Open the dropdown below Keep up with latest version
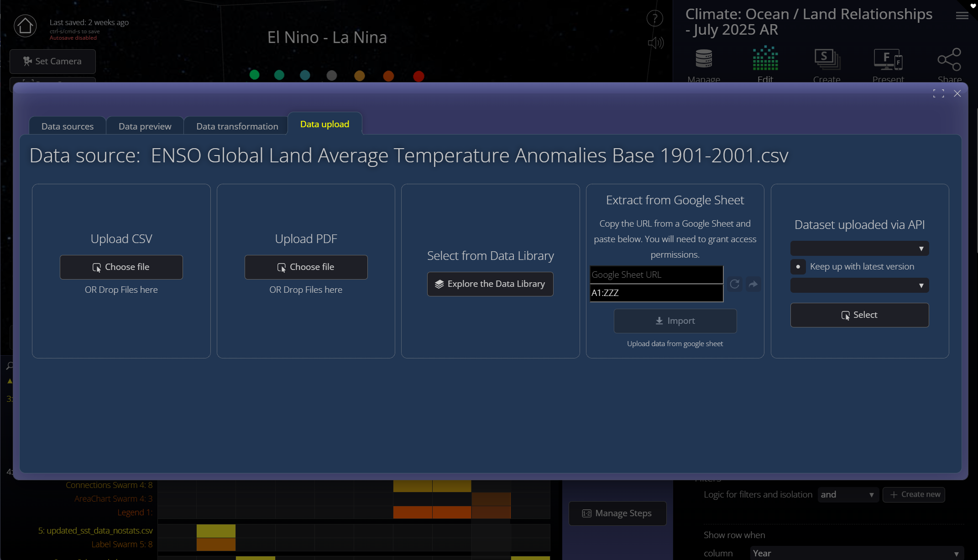The width and height of the screenshot is (978, 560). [x=859, y=285]
